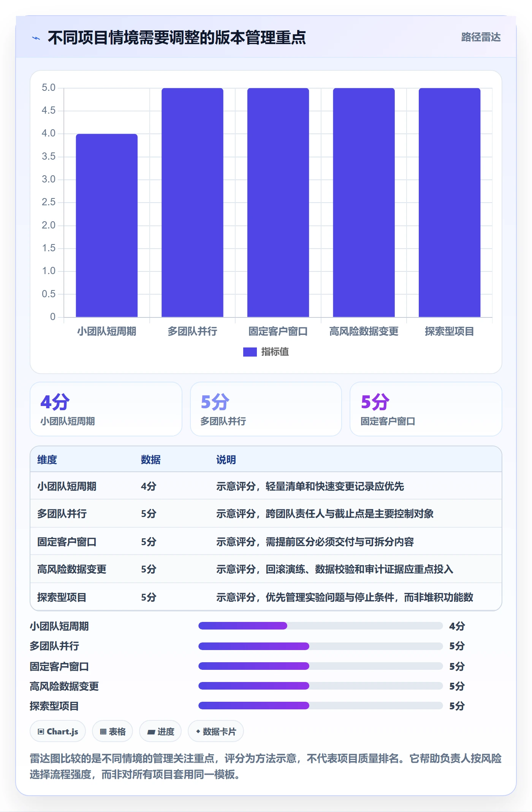Click the 路径雷达 label in the header
532x812 pixels.
481,37
